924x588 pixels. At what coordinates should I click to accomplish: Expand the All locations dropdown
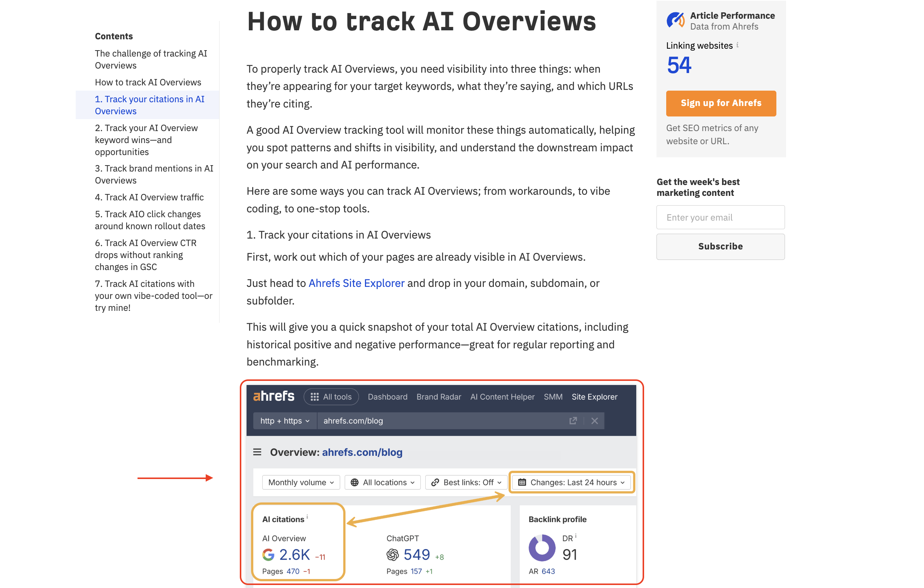[383, 482]
